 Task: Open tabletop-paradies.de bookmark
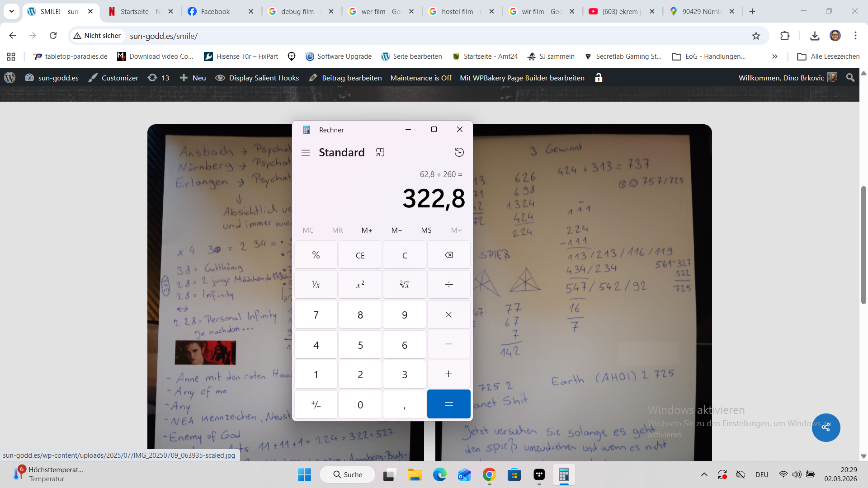click(x=70, y=56)
